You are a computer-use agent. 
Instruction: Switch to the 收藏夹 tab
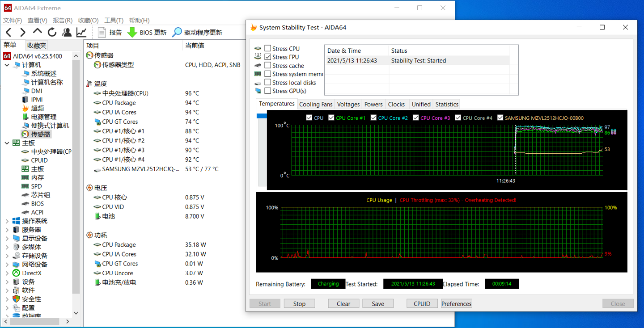[36, 45]
